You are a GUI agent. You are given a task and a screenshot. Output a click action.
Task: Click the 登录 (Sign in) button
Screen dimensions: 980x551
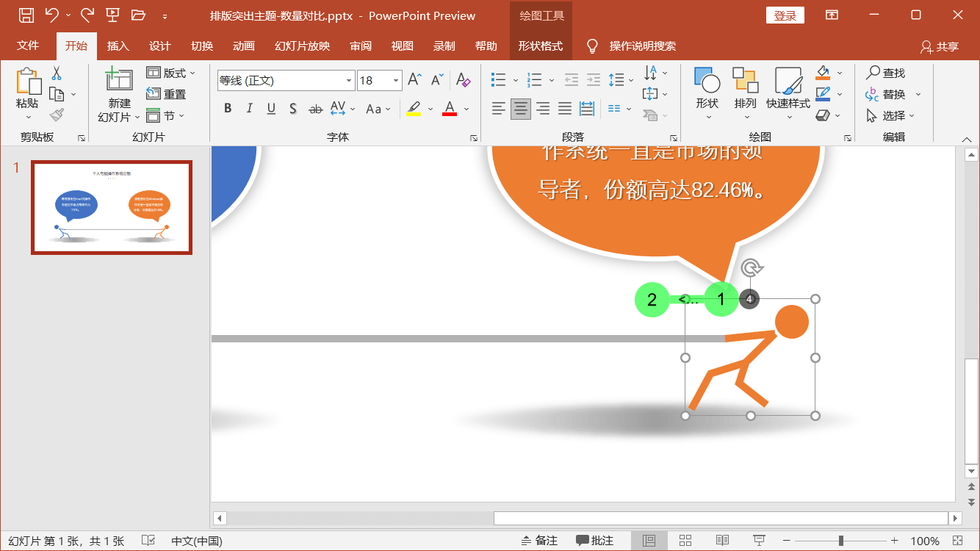(785, 15)
